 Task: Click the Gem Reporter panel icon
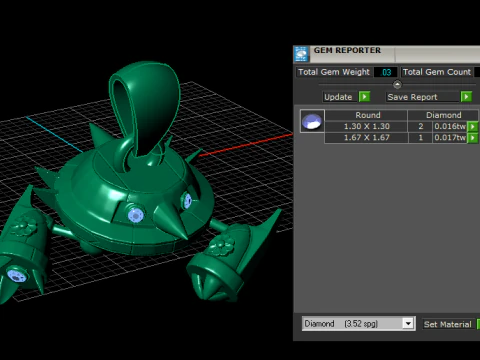coord(301,54)
